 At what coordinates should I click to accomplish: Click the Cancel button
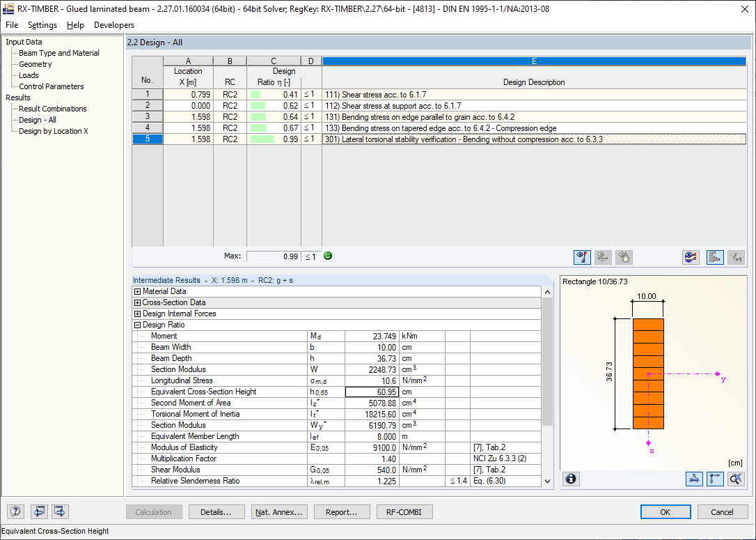click(x=723, y=512)
